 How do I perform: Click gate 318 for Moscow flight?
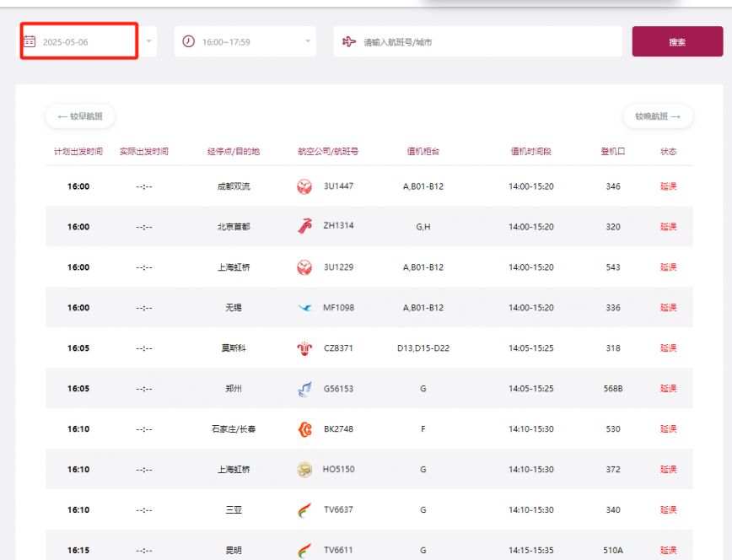(613, 348)
